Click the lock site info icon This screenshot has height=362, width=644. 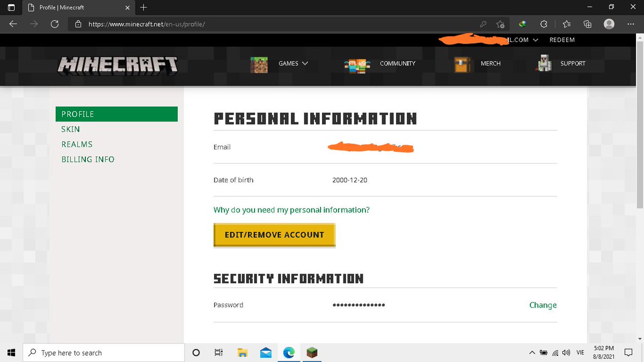coord(78,24)
